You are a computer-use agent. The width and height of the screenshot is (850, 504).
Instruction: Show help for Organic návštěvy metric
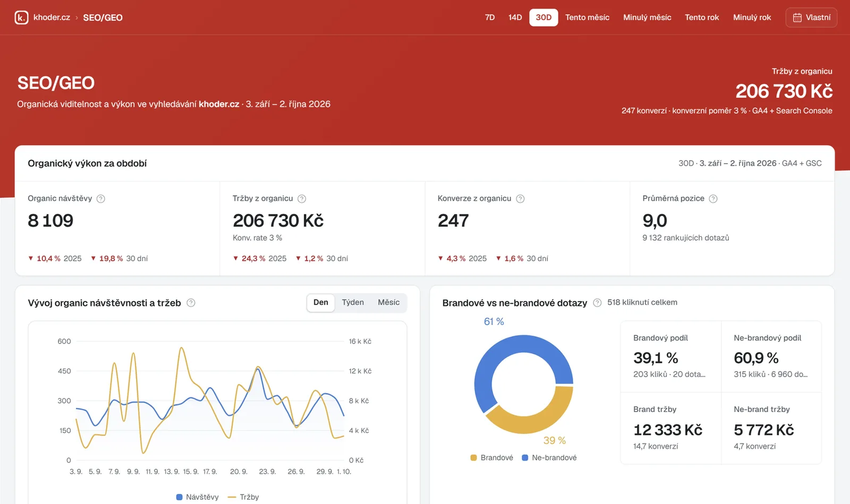point(101,199)
